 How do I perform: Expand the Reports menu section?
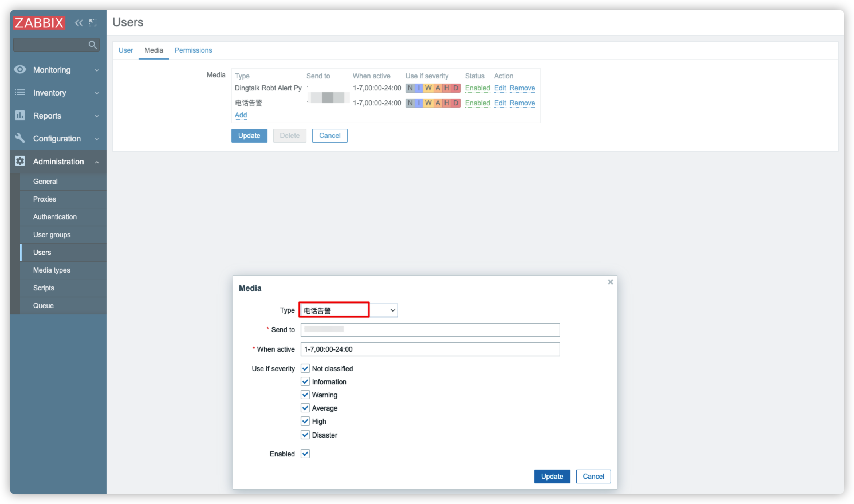pyautogui.click(x=97, y=116)
